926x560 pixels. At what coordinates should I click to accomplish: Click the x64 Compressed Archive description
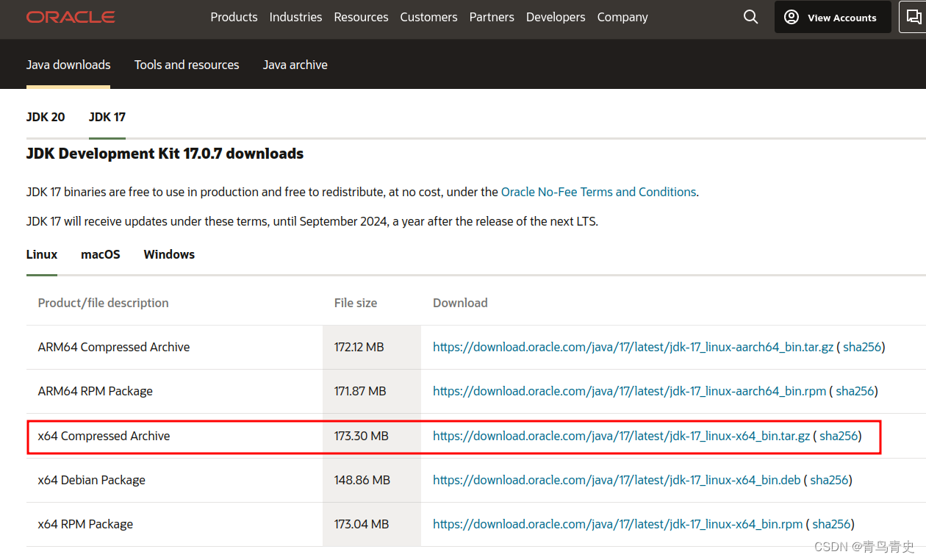coord(104,436)
